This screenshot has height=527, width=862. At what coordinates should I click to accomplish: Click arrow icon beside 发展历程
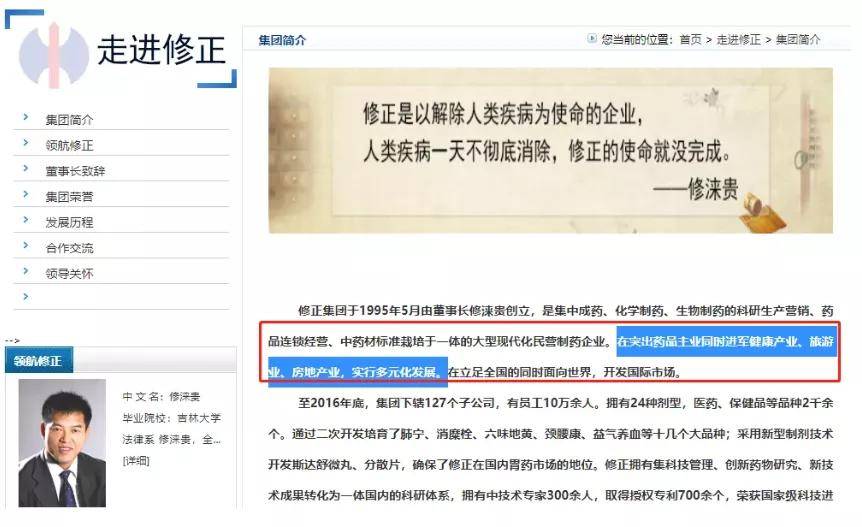[x=26, y=220]
